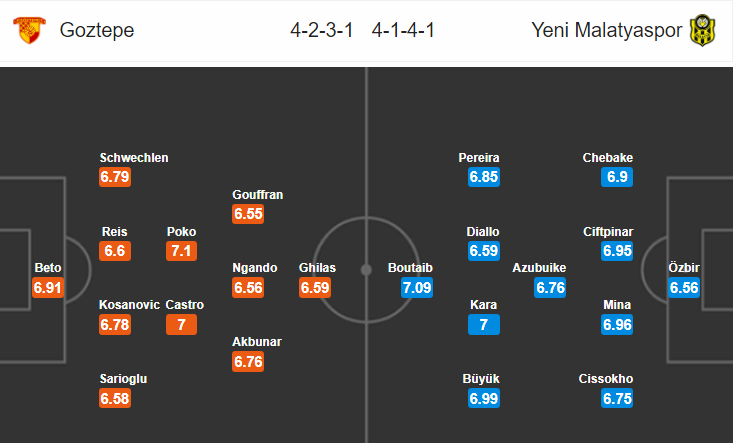Screen dimensions: 733x443
Task: Click Kara's rating badge showing 7
Action: [484, 324]
